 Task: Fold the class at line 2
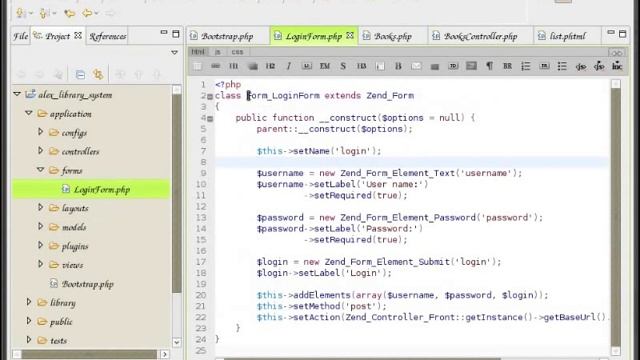(210, 97)
